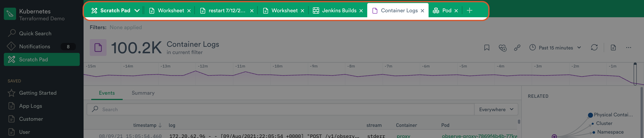Click the notifications count badge 8
Viewport: 644px width, 138px height.
68,47
